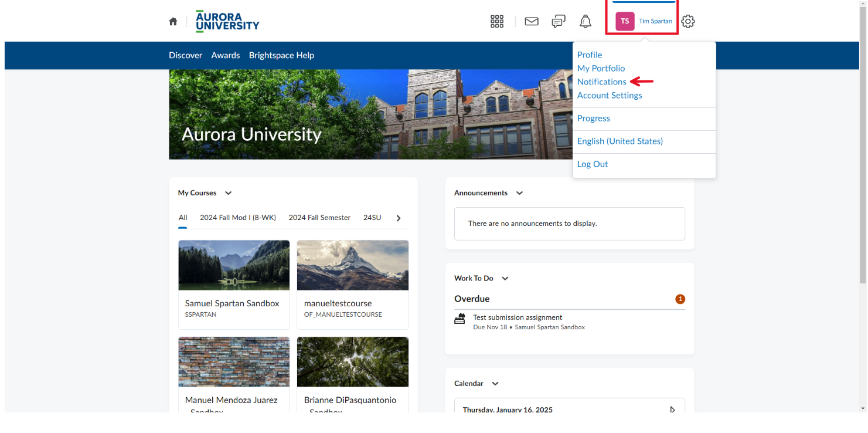This screenshot has width=868, height=433.
Task: Open the Brianne DiPasquantonio Sandbox image
Action: (x=353, y=361)
